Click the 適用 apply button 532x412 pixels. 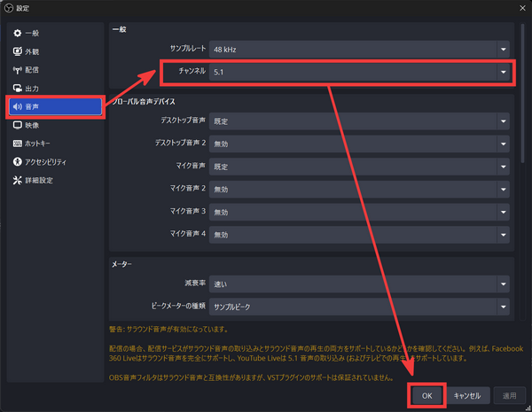[x=509, y=395]
